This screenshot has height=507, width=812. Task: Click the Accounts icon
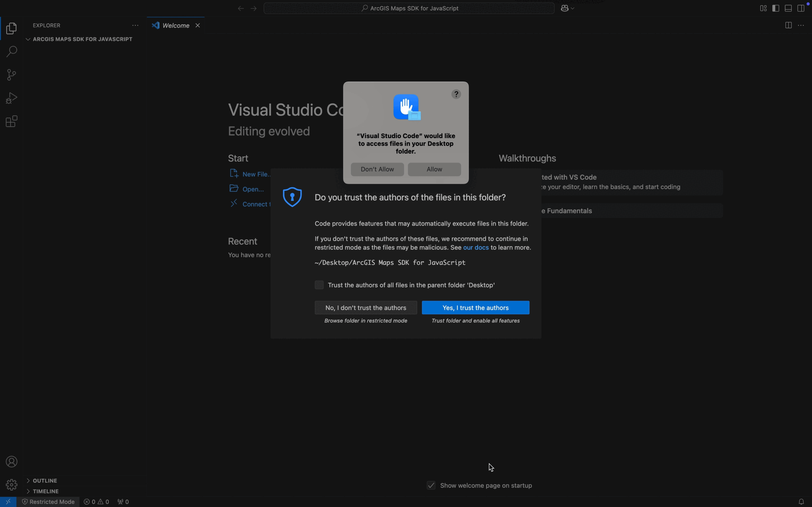pos(12,462)
